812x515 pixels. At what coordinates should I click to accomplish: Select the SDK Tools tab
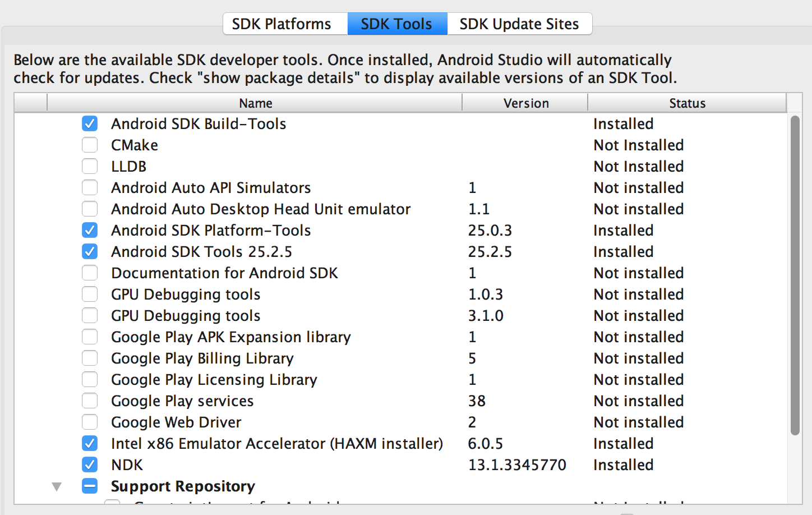coord(396,24)
